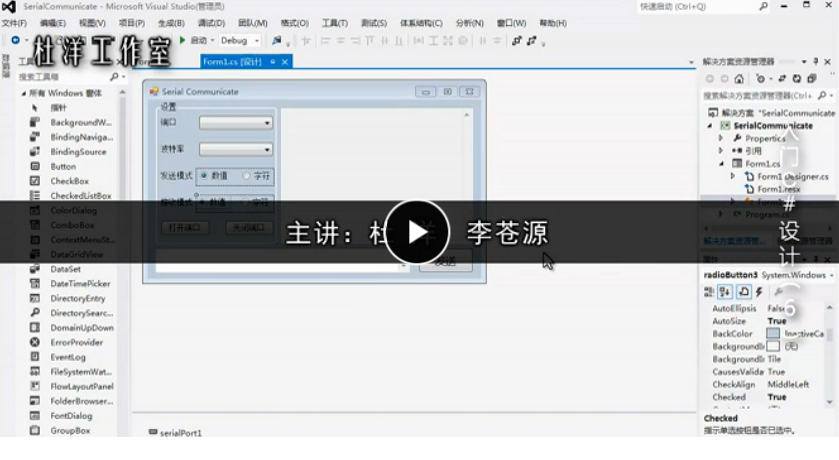
Task: Play the video with the center play button
Action: coord(417,232)
